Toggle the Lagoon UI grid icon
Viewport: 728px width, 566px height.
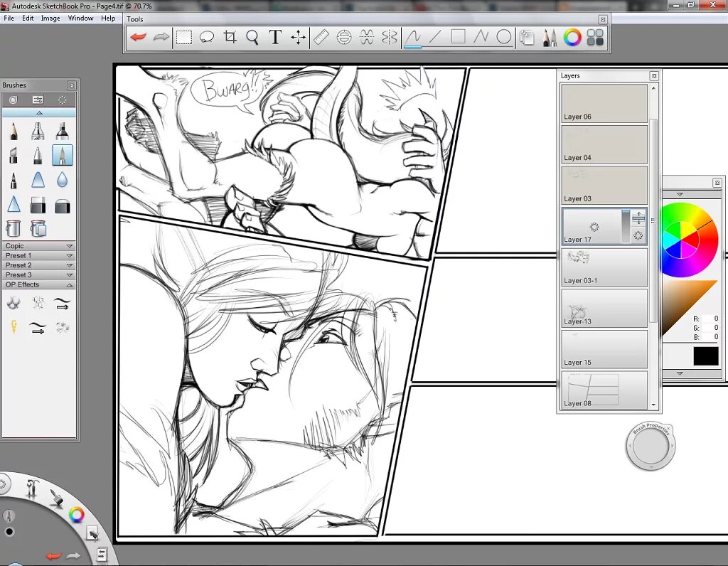click(595, 37)
